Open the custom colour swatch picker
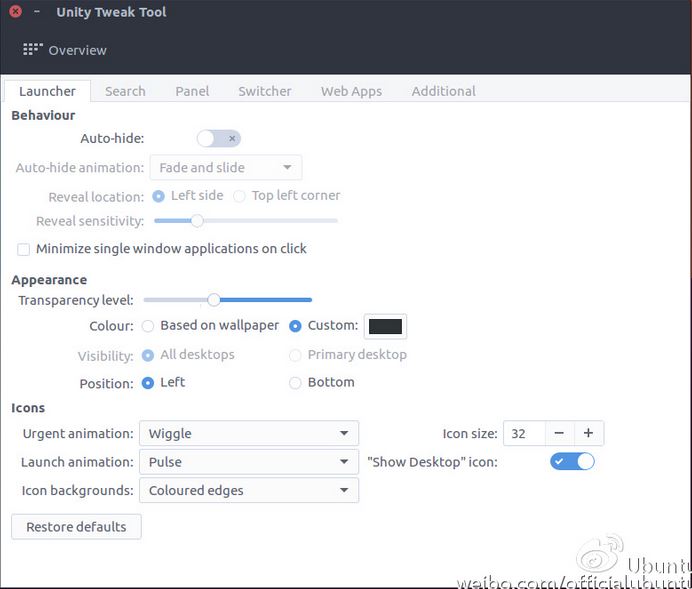 point(385,326)
